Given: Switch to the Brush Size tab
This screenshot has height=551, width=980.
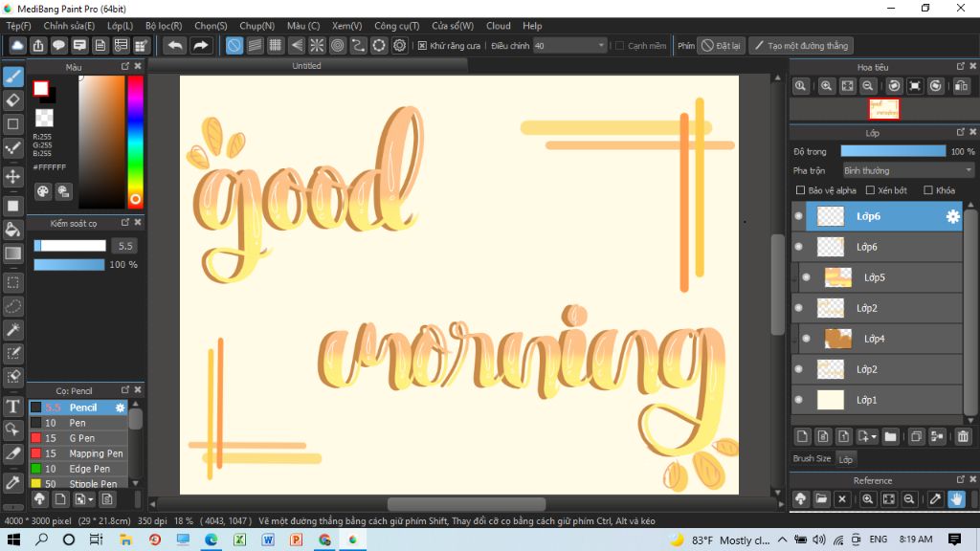Looking at the screenshot, I should pos(812,458).
